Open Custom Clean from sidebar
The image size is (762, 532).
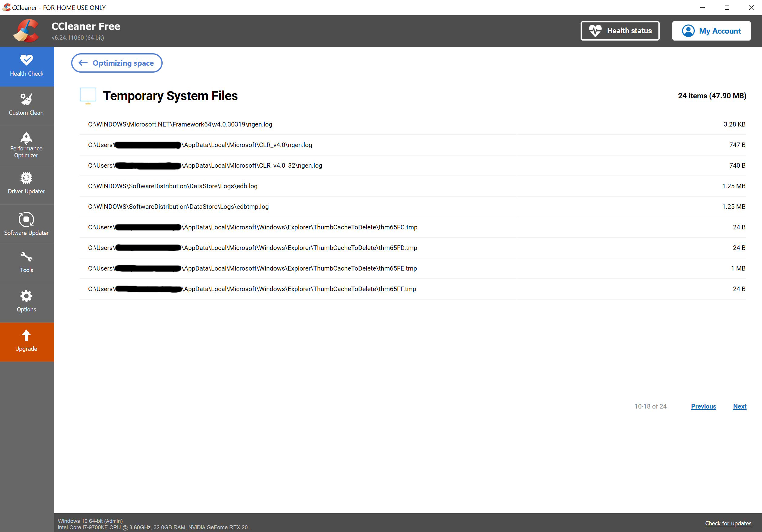[27, 105]
